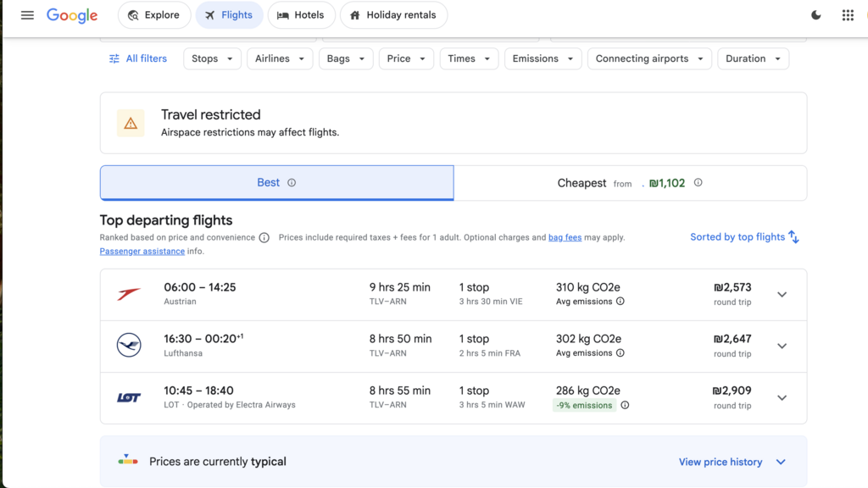Show info about Cheapest price
The image size is (868, 488).
(x=698, y=183)
